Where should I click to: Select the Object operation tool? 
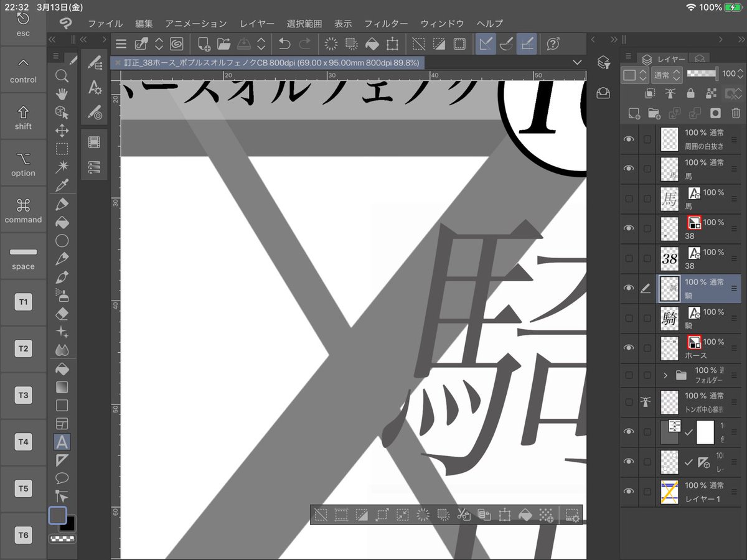pyautogui.click(x=62, y=113)
